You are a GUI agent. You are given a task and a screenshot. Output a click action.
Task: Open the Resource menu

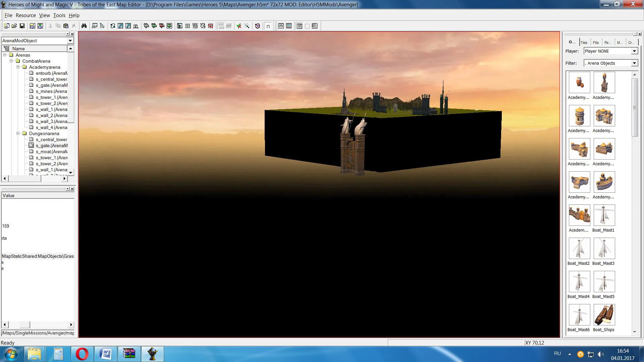click(26, 15)
